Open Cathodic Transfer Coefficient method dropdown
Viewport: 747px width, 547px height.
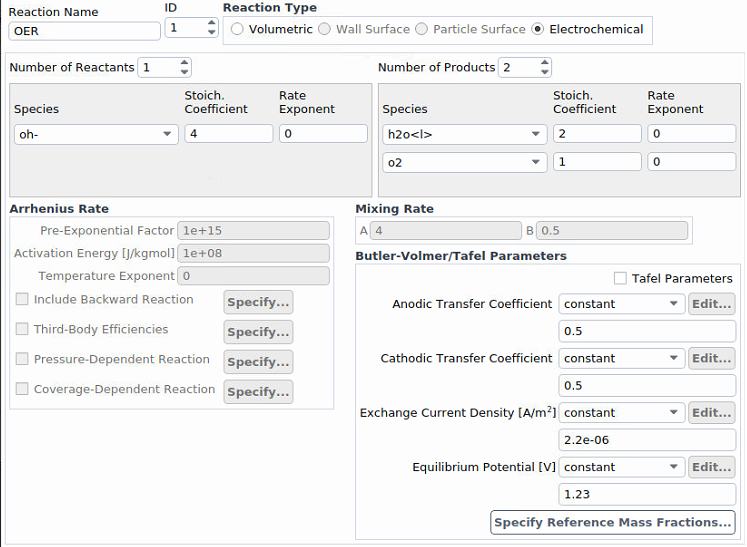point(622,358)
